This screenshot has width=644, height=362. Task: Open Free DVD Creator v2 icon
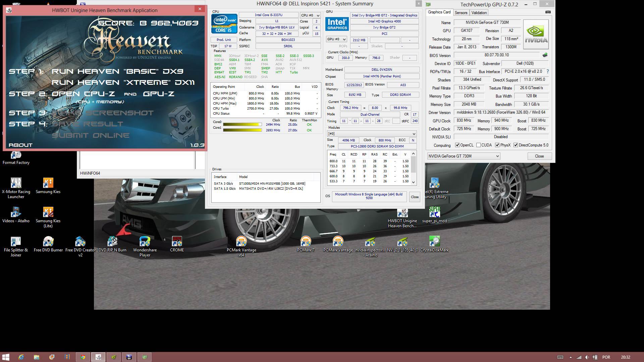coord(80,246)
